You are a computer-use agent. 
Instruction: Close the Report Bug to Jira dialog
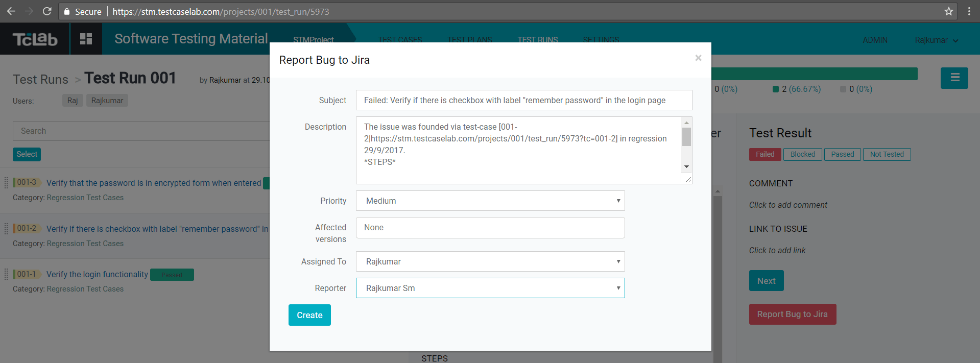point(698,58)
